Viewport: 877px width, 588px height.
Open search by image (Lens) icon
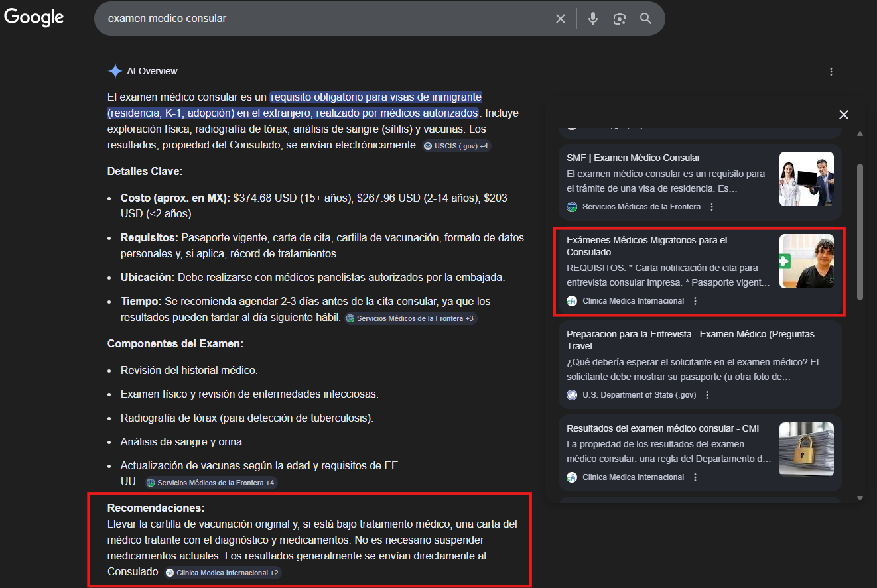coord(620,19)
